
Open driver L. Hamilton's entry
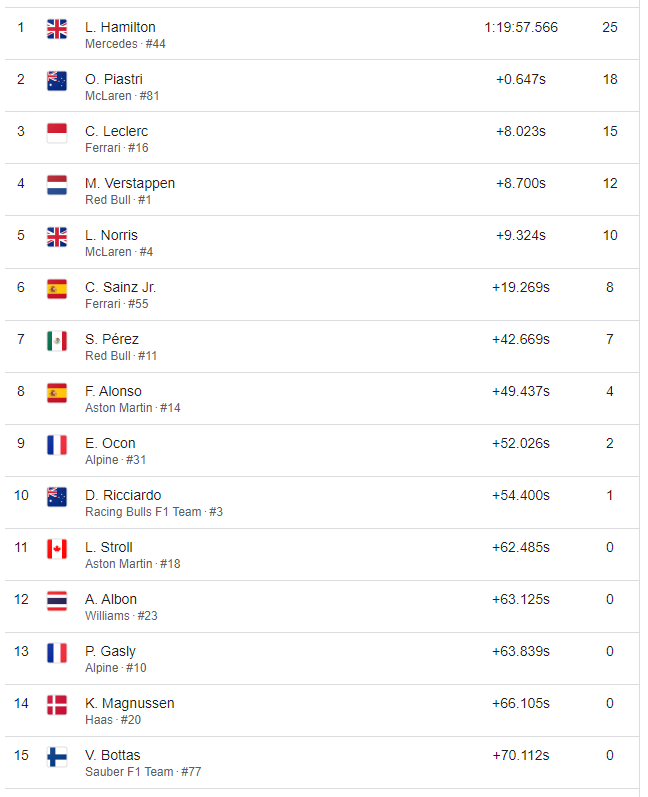tap(120, 27)
